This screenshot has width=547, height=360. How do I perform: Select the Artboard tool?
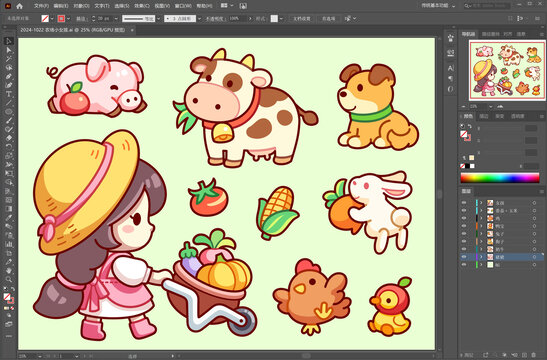[9, 253]
